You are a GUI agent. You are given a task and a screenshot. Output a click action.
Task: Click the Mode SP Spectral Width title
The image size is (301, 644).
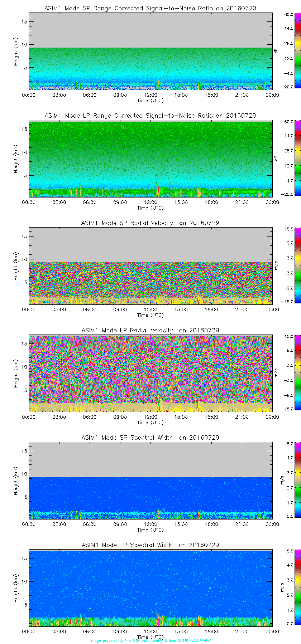tap(150, 438)
